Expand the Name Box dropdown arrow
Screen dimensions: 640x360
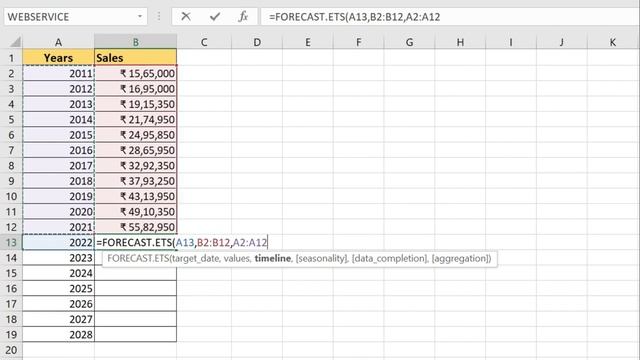click(140, 17)
